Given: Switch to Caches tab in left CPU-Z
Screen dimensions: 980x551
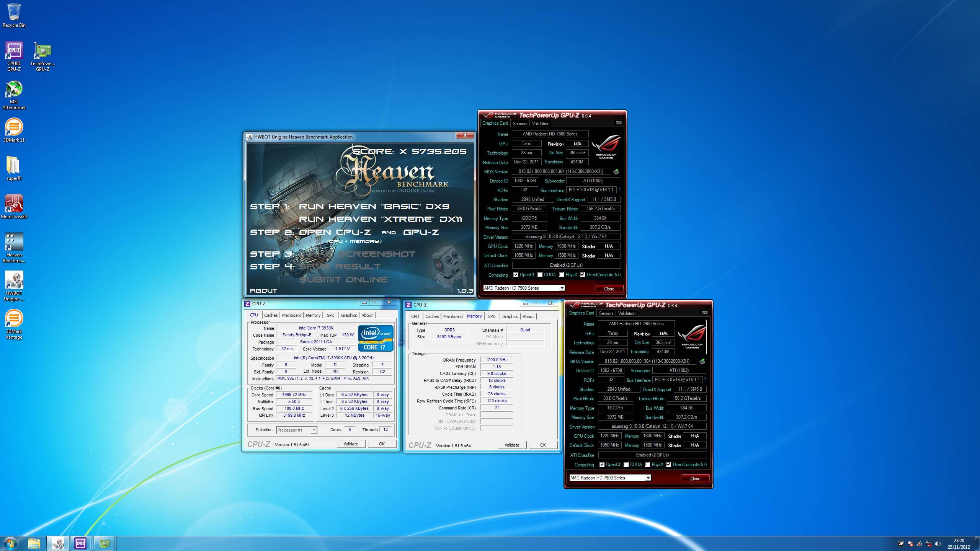Looking at the screenshot, I should tap(271, 315).
